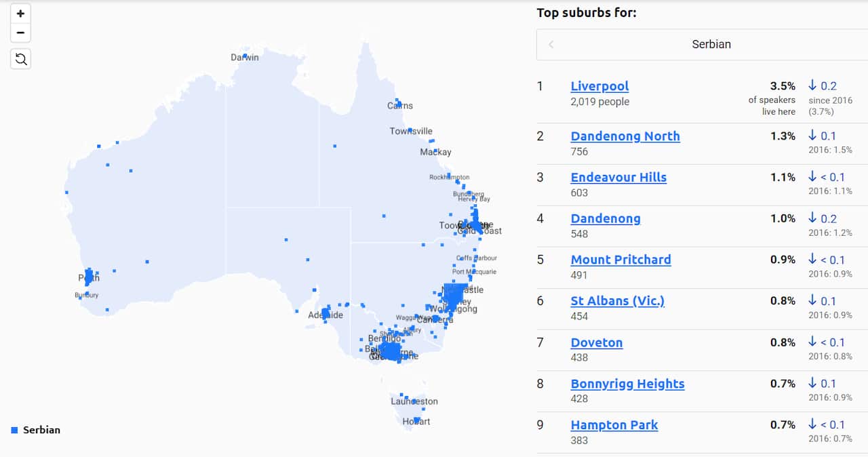The width and height of the screenshot is (868, 457).
Task: Zoom in on the map
Action: tap(20, 13)
